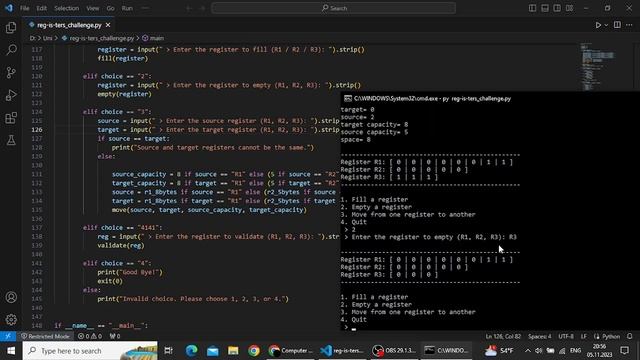Open Source Control view
Image resolution: width=640 pixels, height=360 pixels.
[11, 73]
